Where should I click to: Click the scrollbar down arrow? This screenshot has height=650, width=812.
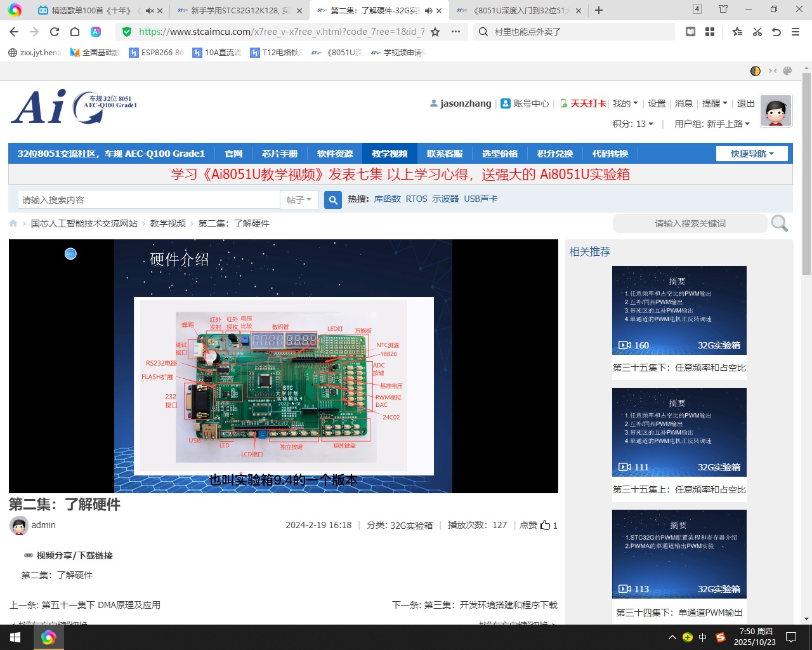click(x=806, y=619)
